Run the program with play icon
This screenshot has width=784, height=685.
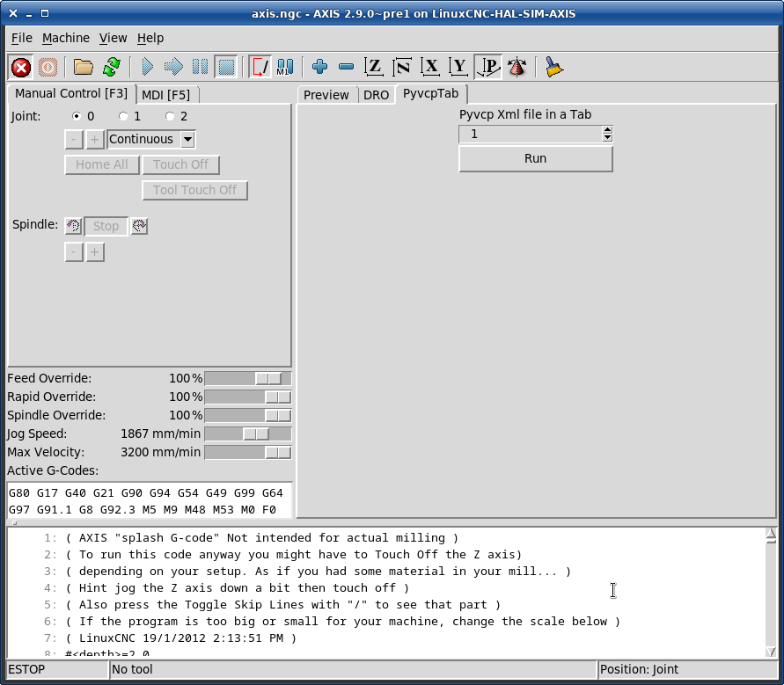point(147,67)
